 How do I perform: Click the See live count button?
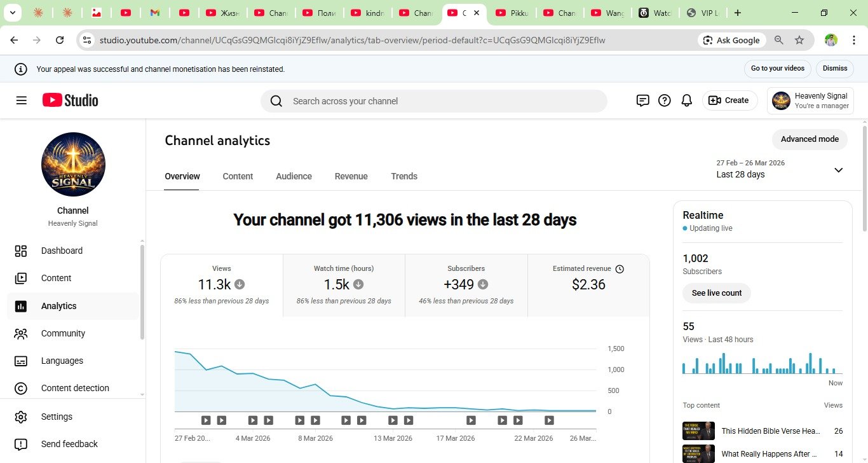point(716,293)
